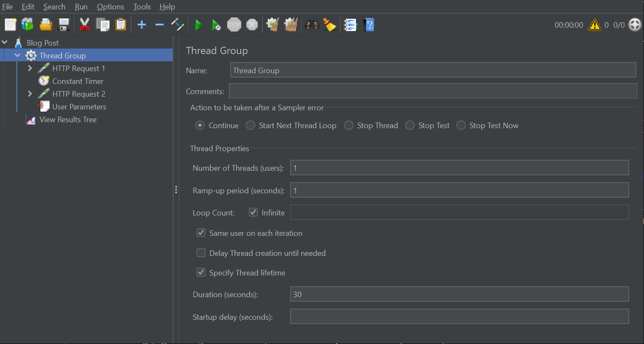Click the Clear All results icon
This screenshot has width=644, height=344.
point(291,25)
